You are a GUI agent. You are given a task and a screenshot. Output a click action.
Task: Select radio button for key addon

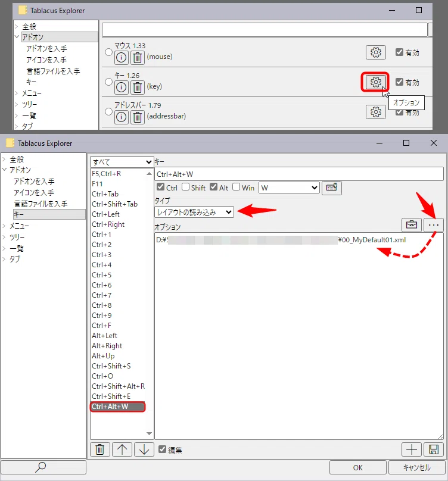pos(108,82)
